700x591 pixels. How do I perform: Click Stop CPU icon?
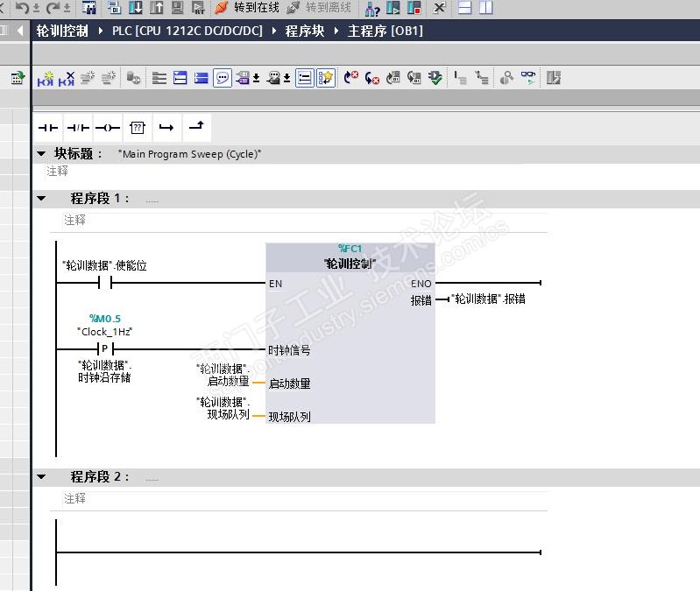[x=414, y=8]
